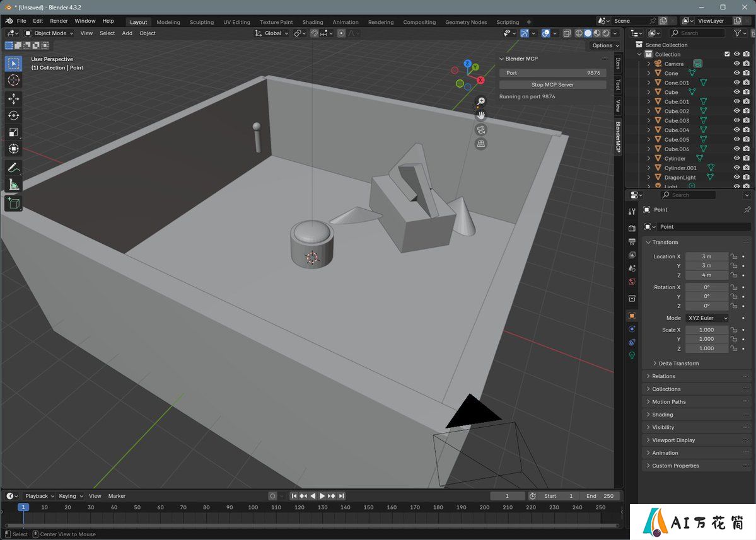Open the viewport Add menu
Screen dimensions: 756x540
(127, 33)
